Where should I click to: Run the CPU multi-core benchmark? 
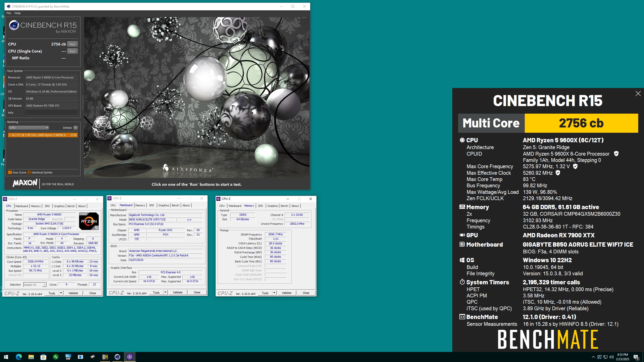[x=72, y=44]
